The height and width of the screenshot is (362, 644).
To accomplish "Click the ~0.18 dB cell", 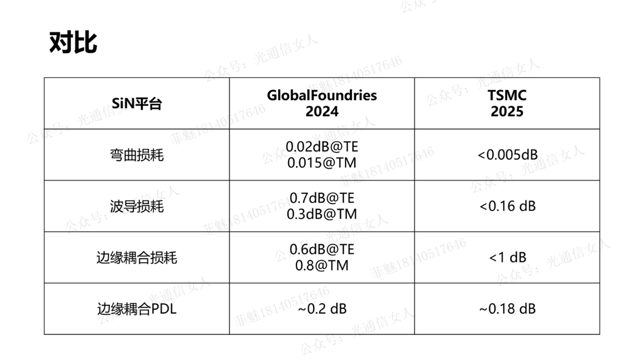I will [x=507, y=309].
